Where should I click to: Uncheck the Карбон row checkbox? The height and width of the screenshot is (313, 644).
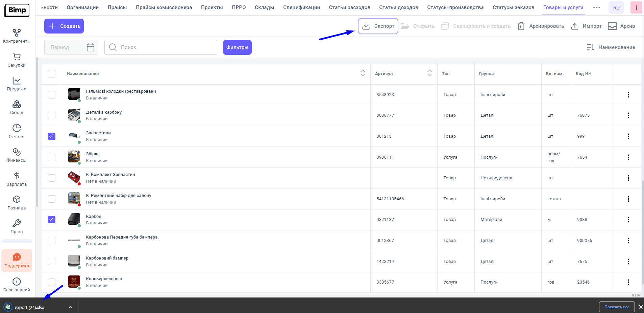pyautogui.click(x=52, y=220)
